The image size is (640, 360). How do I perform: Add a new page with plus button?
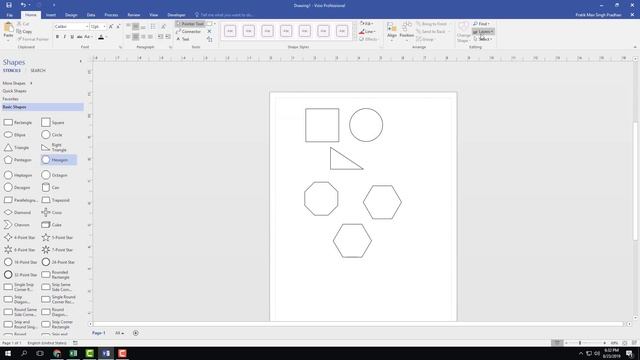tap(136, 333)
